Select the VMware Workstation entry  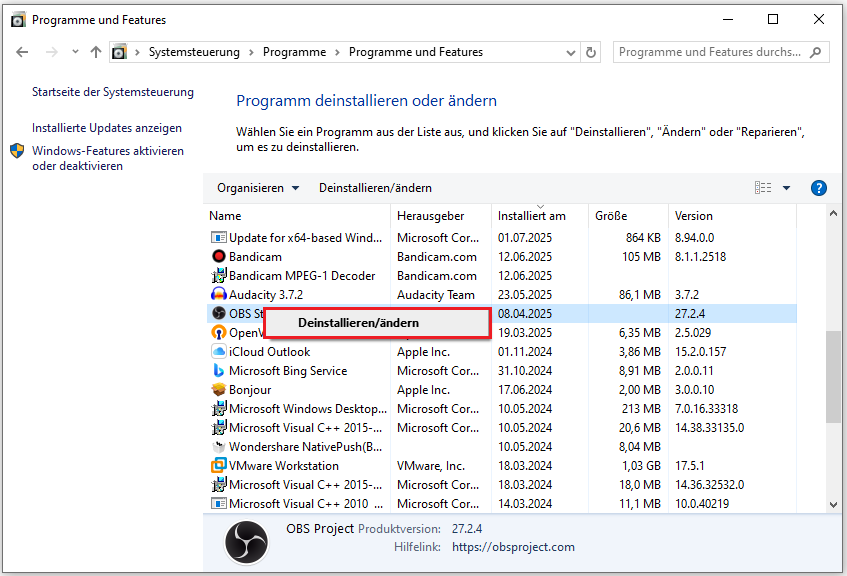pos(284,465)
